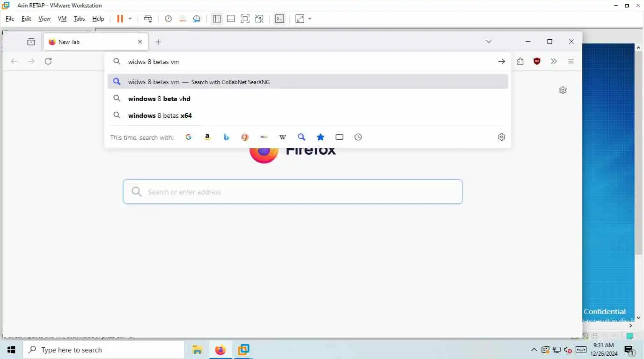
Task: Close the New Tab tab
Action: pos(140,42)
